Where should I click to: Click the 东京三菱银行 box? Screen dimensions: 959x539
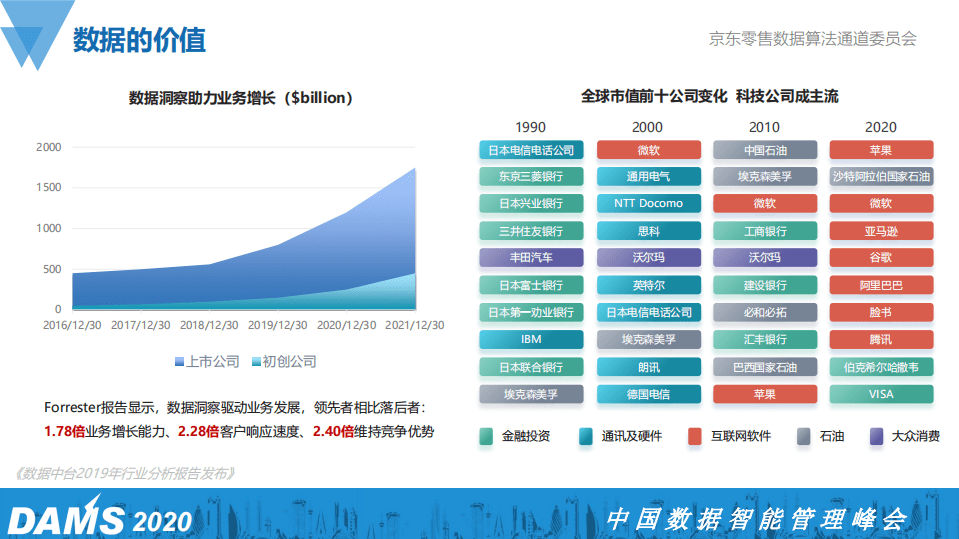pyautogui.click(x=531, y=176)
